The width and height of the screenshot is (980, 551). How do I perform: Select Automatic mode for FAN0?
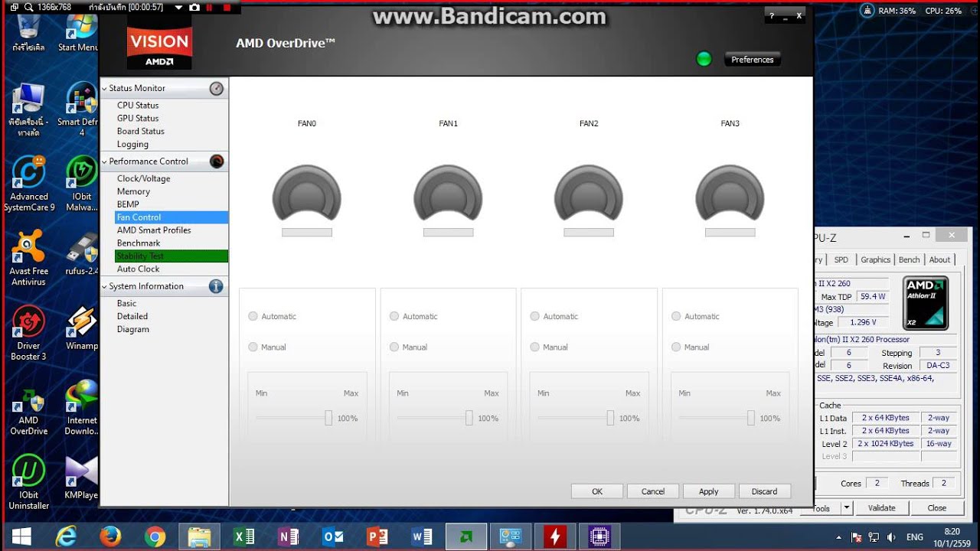253,316
